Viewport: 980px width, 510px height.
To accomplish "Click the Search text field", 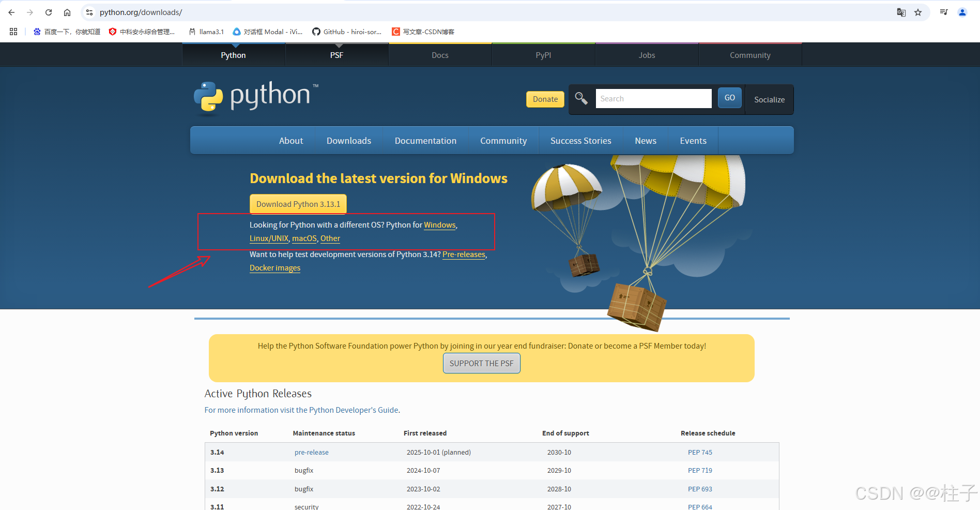I will (x=653, y=98).
